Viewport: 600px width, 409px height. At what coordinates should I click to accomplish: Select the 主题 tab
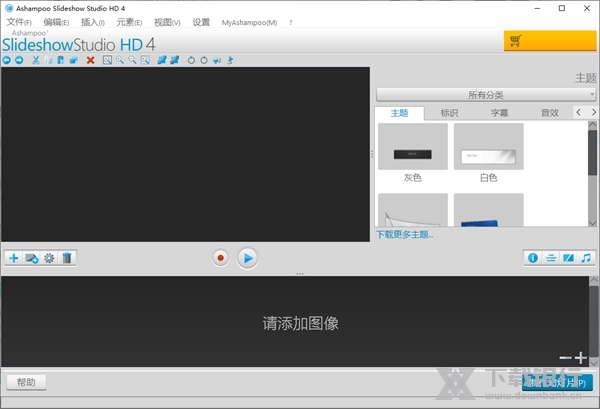(399, 113)
